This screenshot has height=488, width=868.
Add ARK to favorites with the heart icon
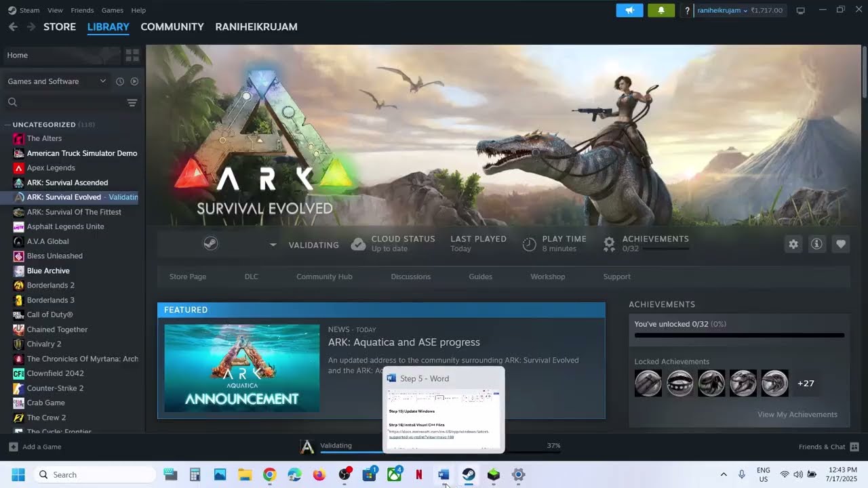[841, 244]
